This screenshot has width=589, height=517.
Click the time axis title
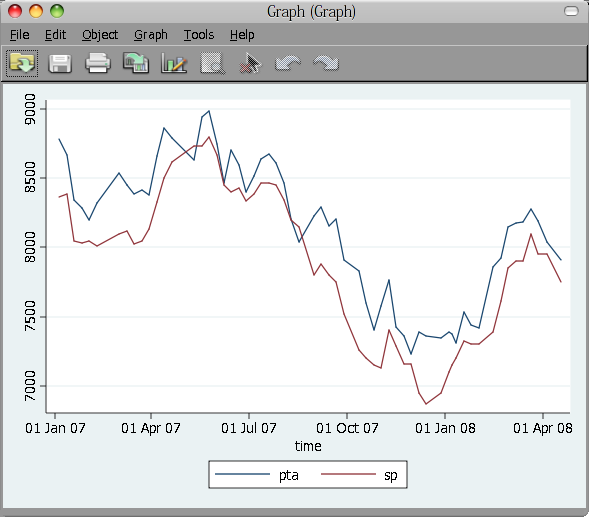pos(308,446)
